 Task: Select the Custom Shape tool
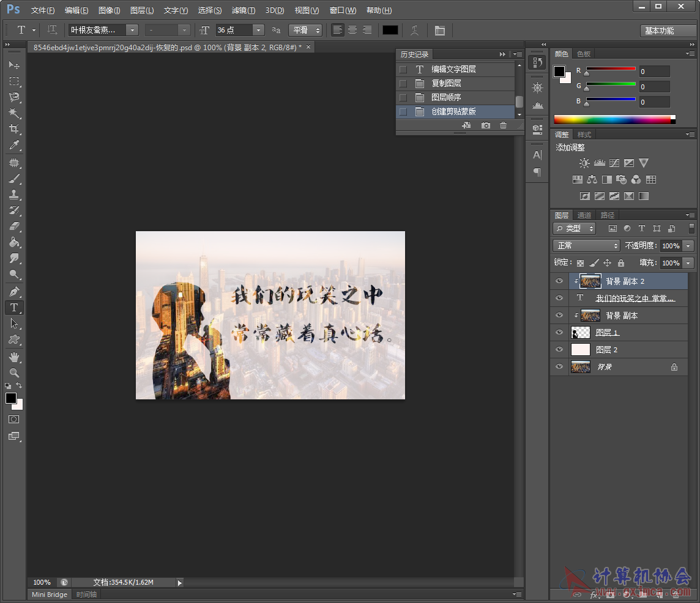[14, 339]
